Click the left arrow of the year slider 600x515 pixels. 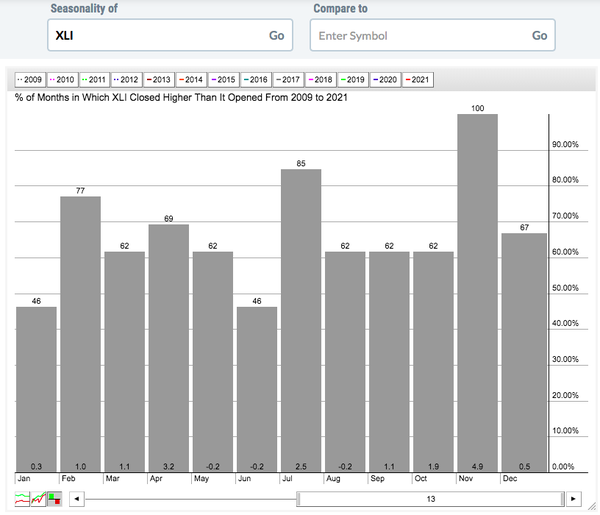pos(78,498)
